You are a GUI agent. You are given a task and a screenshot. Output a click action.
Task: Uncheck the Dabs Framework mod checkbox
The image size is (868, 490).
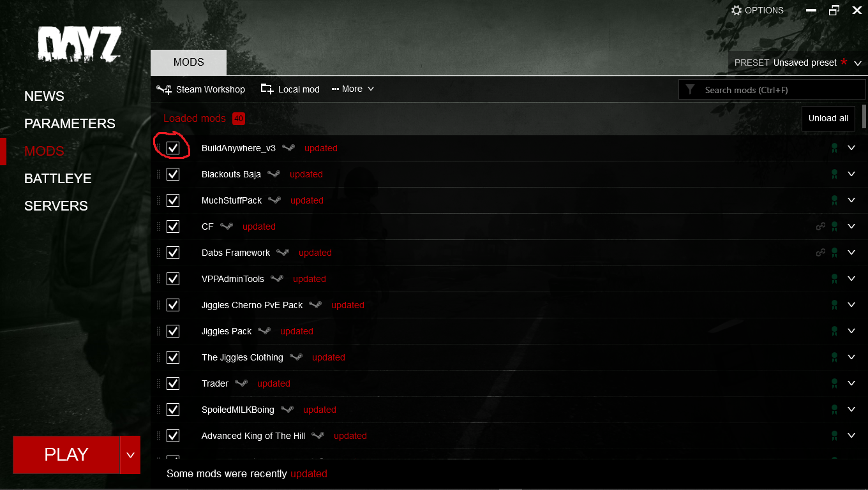(173, 253)
